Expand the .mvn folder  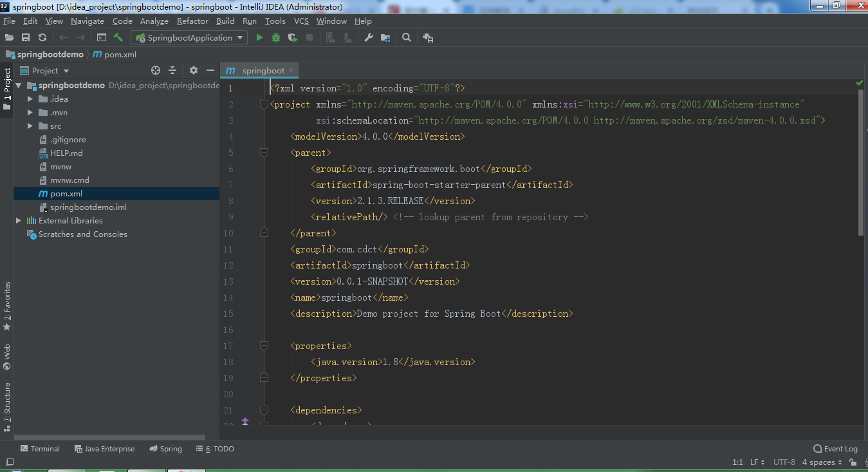point(30,113)
